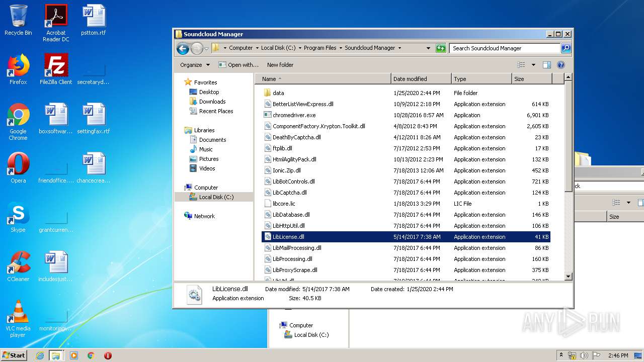The image size is (644, 362).
Task: Show the preview pane icon
Action: coord(547,65)
